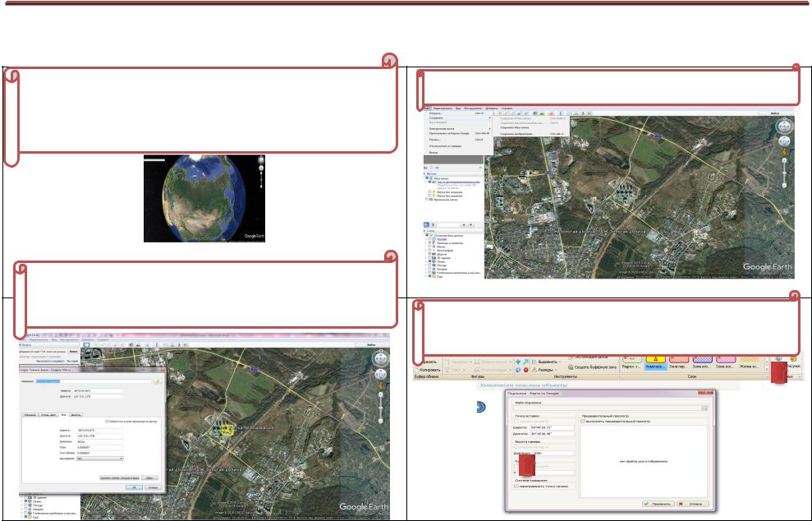Click Street View pegman in bottom-left Google Earth
Screen dimensions: 812x521
tap(382, 386)
